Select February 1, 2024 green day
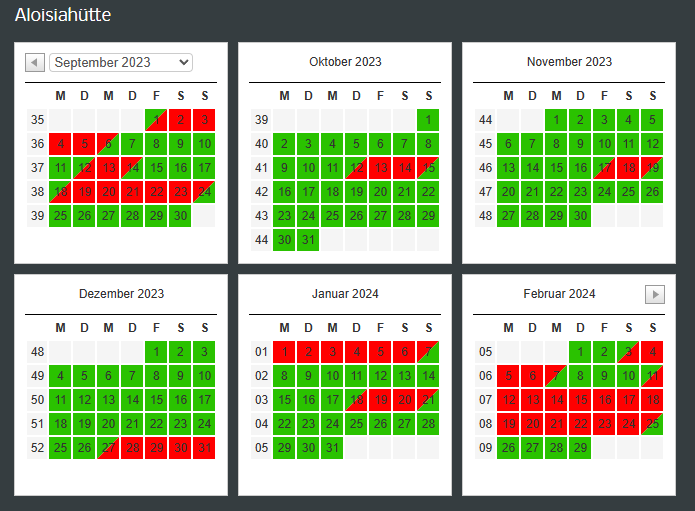The height and width of the screenshot is (511, 695). (580, 352)
